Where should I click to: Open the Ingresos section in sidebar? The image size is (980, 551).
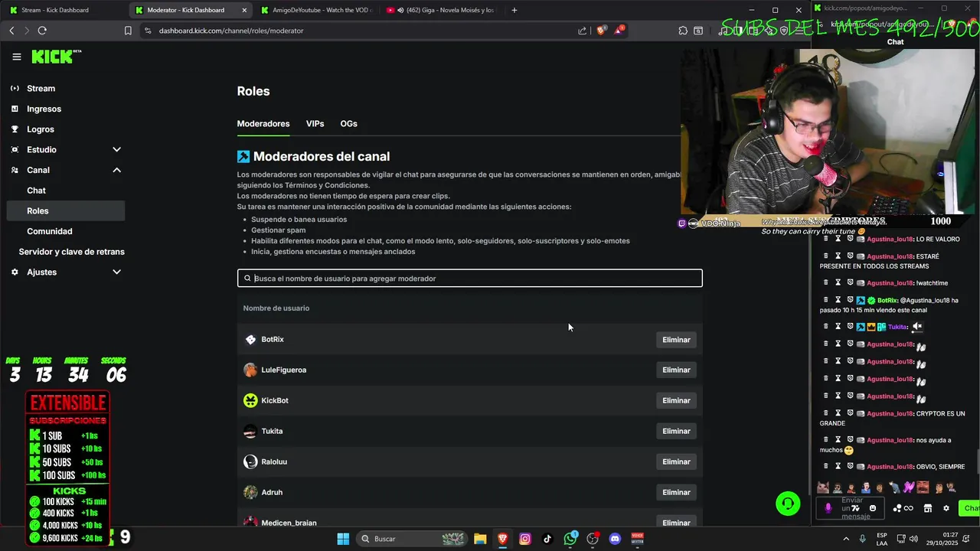44,109
